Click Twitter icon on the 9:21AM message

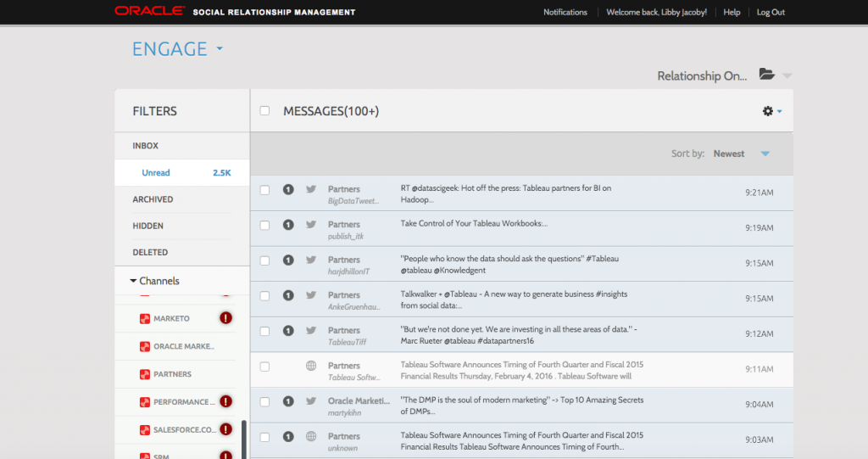click(x=311, y=189)
